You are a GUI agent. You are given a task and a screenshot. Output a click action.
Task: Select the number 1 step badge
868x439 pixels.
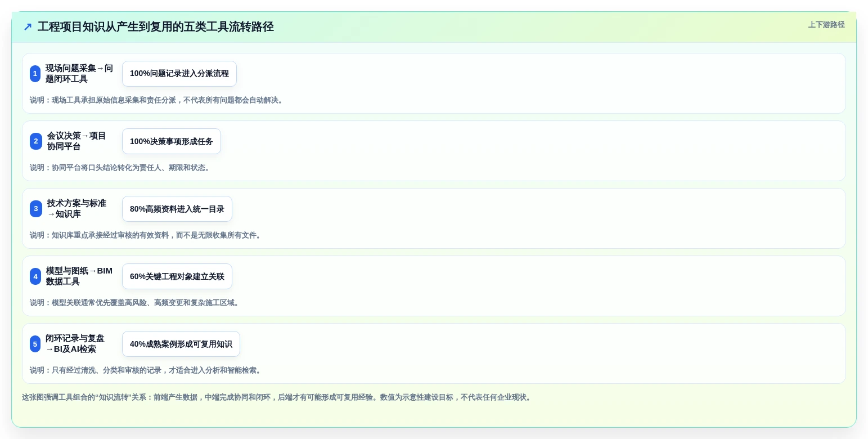click(35, 74)
